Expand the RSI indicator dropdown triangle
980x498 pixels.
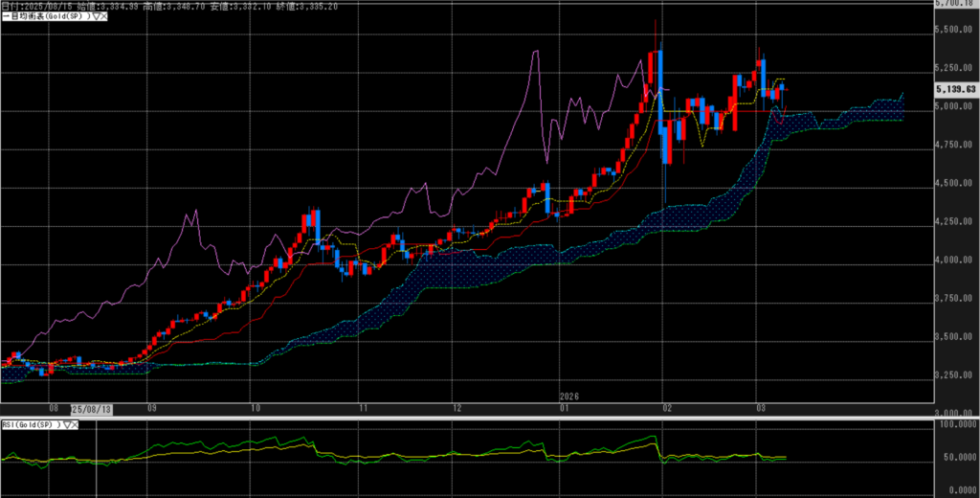point(67,424)
